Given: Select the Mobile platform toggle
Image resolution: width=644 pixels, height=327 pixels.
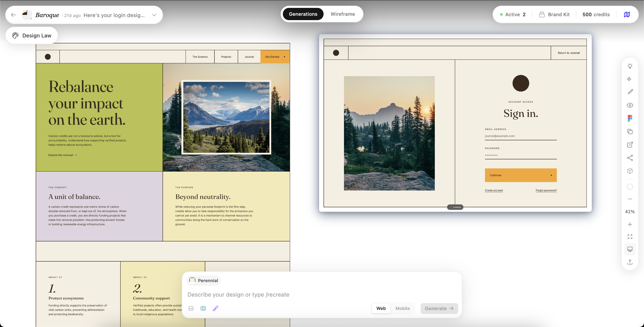Looking at the screenshot, I should [x=403, y=309].
